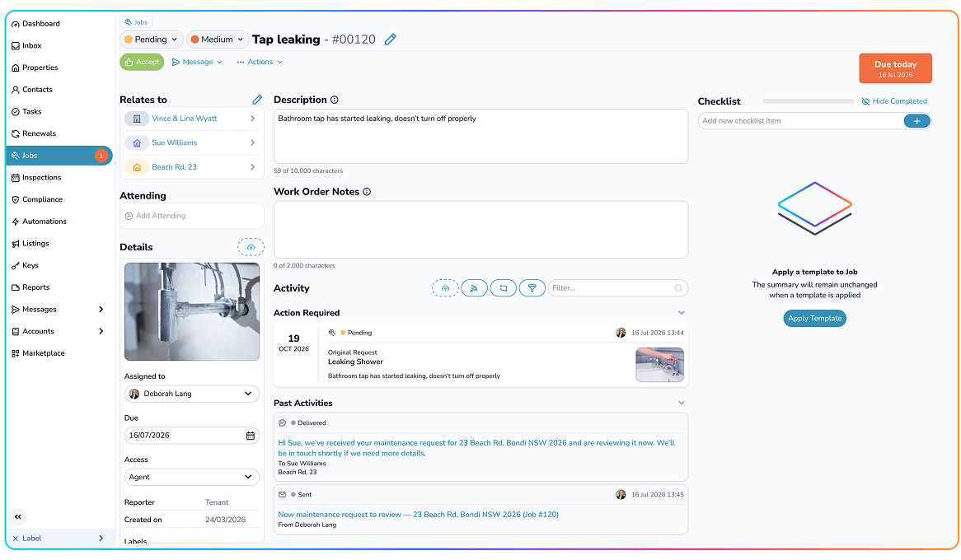
Task: Open Contacts in the sidebar
Action: pyautogui.click(x=32, y=90)
